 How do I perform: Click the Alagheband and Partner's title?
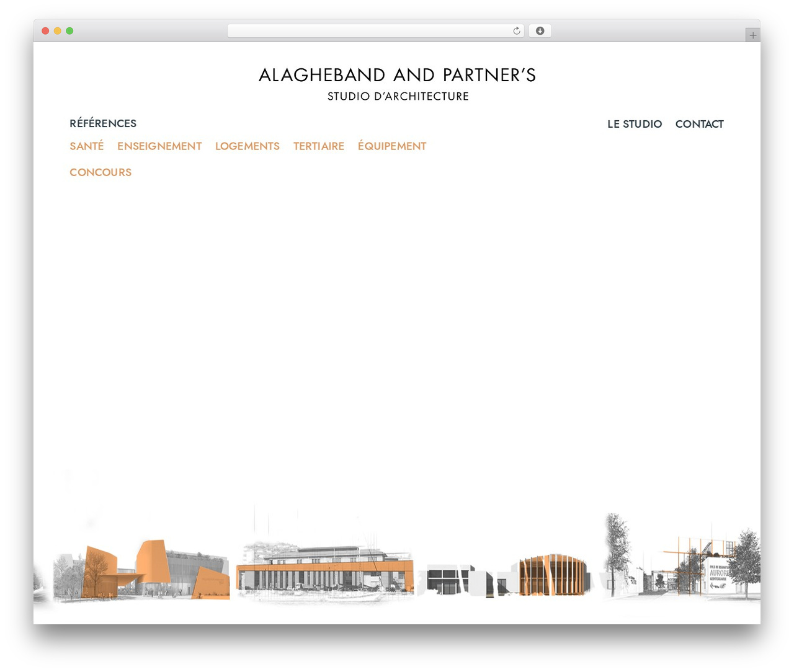coord(397,75)
